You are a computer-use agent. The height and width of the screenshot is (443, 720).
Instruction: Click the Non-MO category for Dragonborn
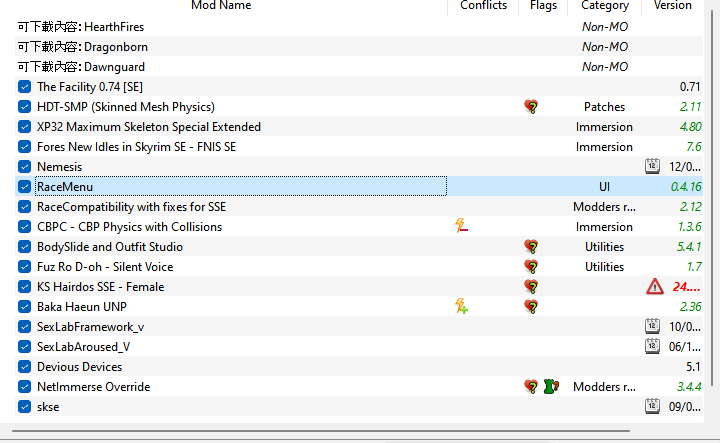(604, 47)
